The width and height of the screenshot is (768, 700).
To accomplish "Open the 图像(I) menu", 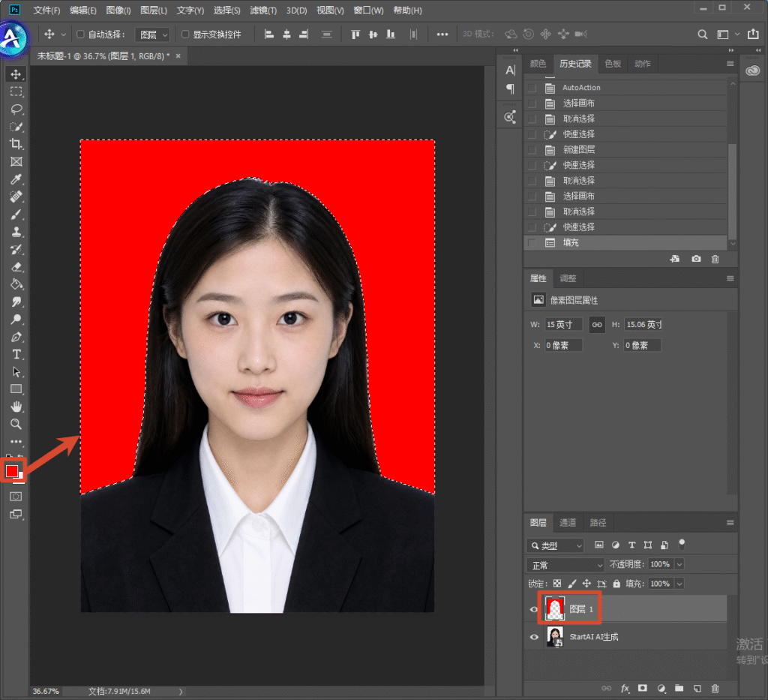I will 118,11.
